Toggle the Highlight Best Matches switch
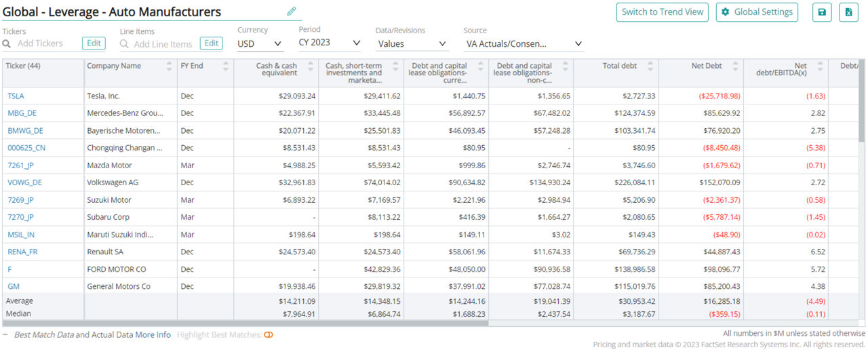This screenshot has height=350, width=868. (x=269, y=335)
